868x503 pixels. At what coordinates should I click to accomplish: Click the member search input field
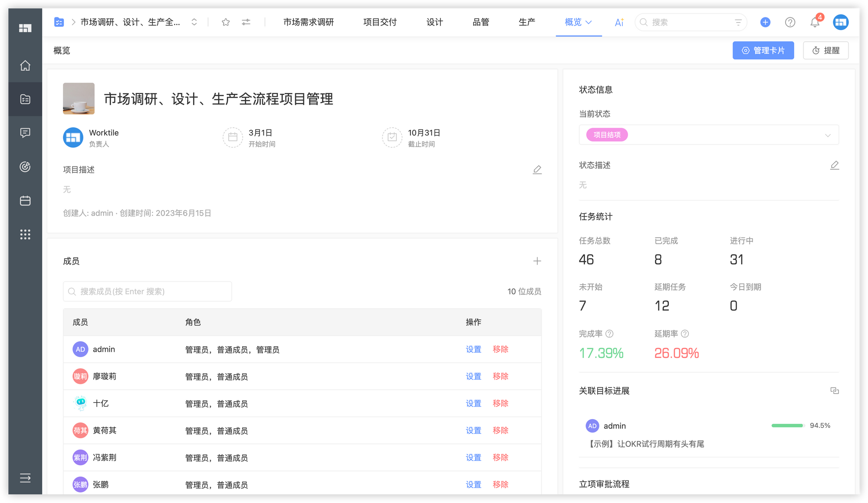coord(148,291)
